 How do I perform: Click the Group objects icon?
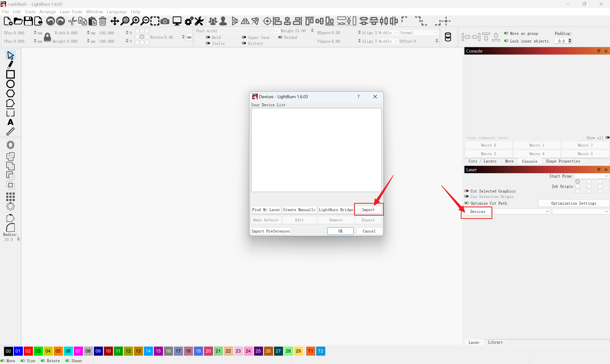tap(213, 21)
